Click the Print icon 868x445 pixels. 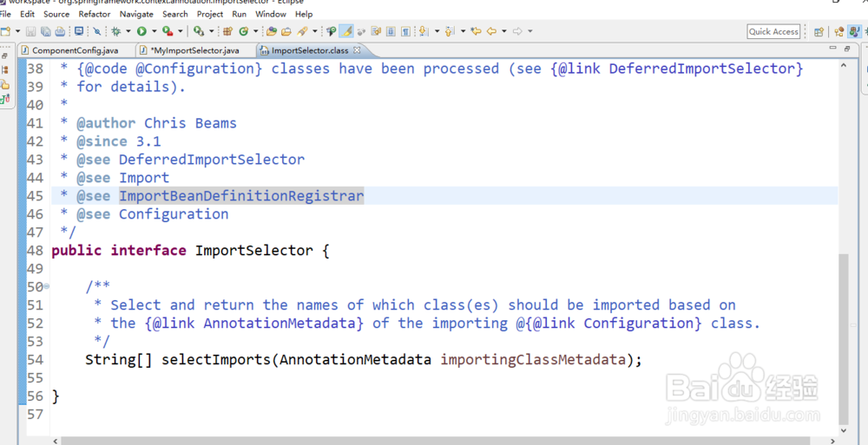click(61, 31)
